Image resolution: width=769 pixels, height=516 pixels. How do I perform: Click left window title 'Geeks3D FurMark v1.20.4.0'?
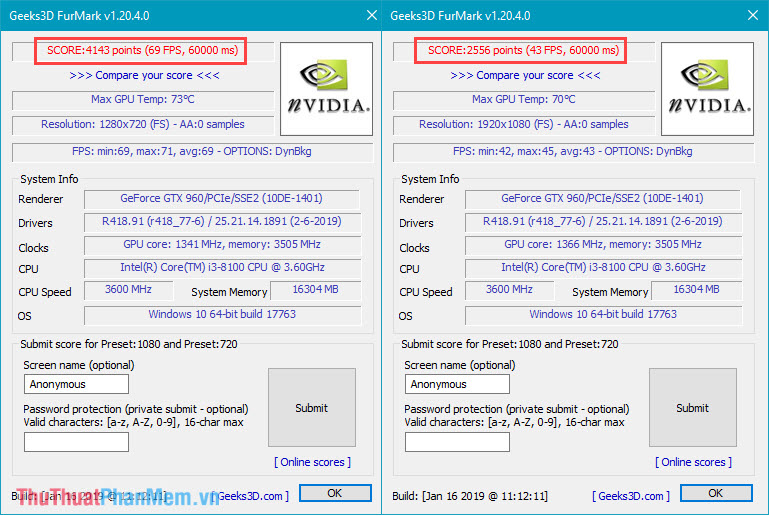79,16
